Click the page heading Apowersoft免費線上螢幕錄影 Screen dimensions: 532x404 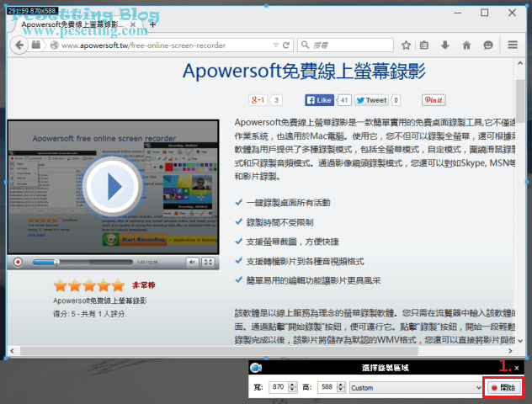click(304, 72)
